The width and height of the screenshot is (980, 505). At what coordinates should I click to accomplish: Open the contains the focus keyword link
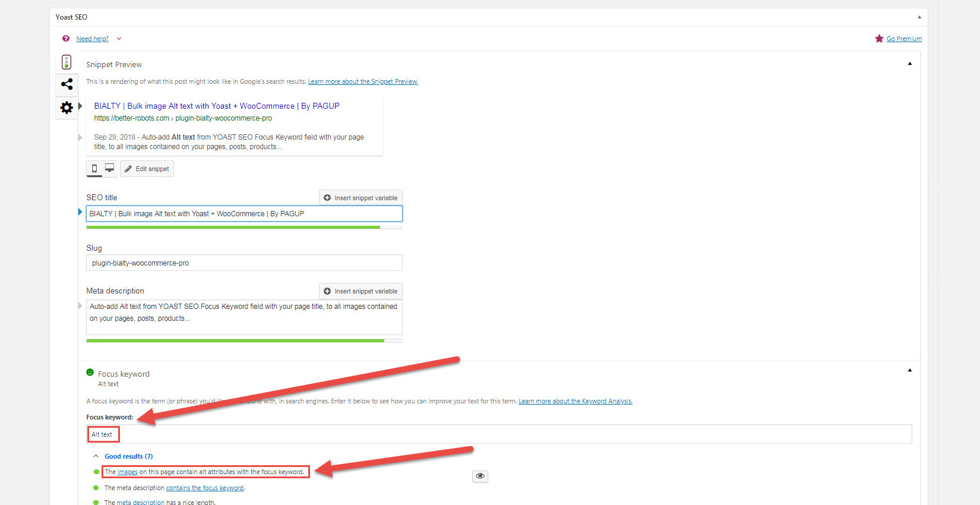tap(205, 488)
